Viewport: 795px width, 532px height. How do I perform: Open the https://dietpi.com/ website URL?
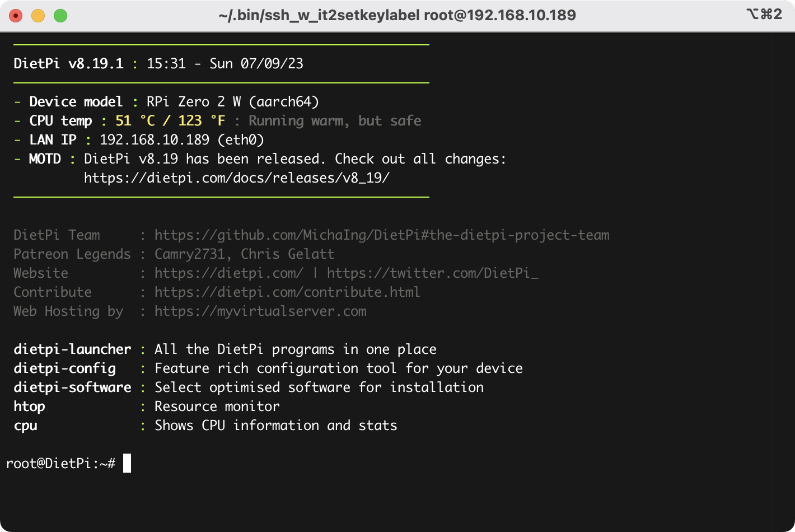click(x=229, y=273)
